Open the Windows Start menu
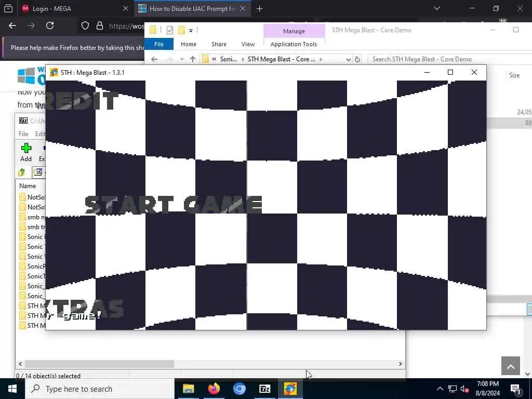532x399 pixels. click(x=12, y=389)
